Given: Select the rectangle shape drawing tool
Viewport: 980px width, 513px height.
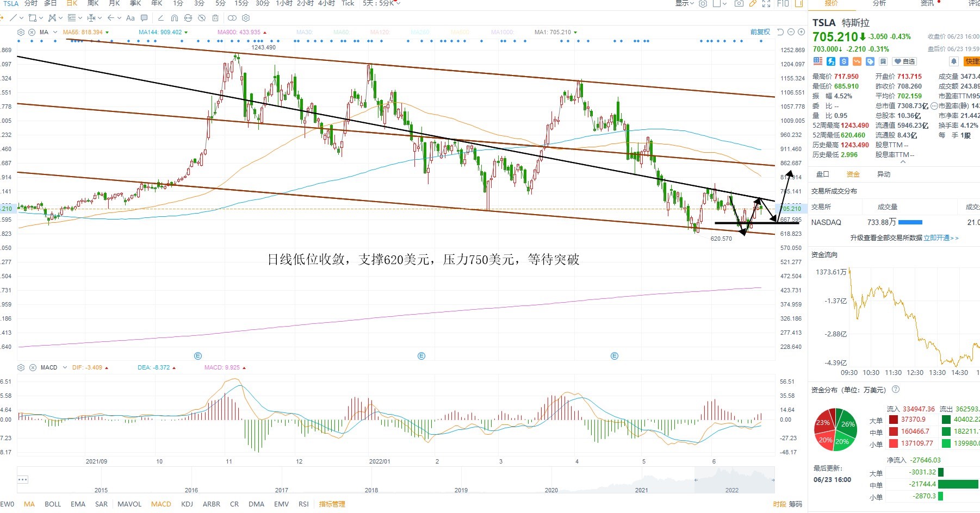Looking at the screenshot, I should click(x=33, y=18).
